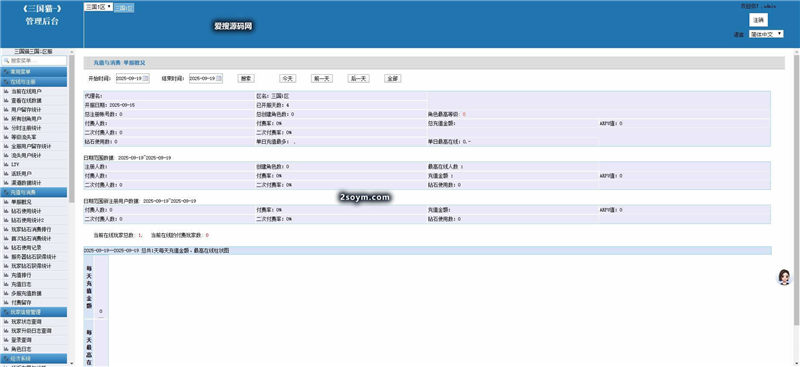Click the chart icon beside 首次钻石消费统计

[6, 238]
